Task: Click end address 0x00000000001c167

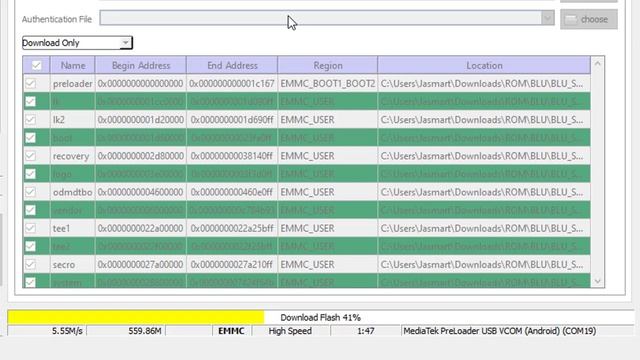Action: coord(232,84)
